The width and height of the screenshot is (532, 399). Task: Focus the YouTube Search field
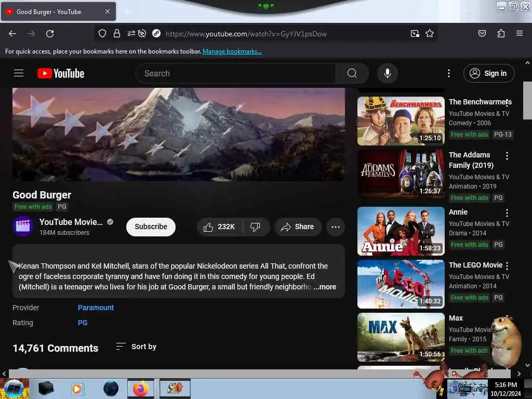[236, 73]
